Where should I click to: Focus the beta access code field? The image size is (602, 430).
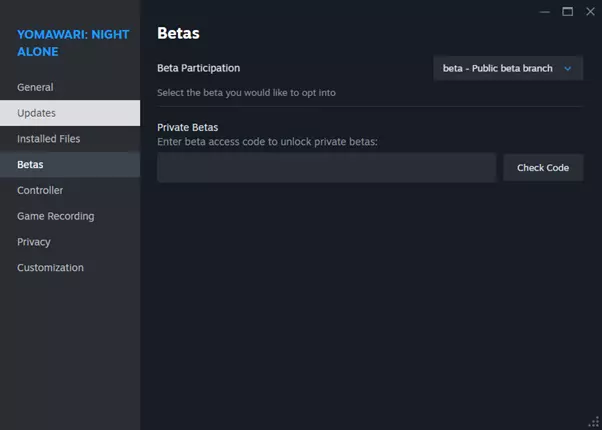(326, 168)
